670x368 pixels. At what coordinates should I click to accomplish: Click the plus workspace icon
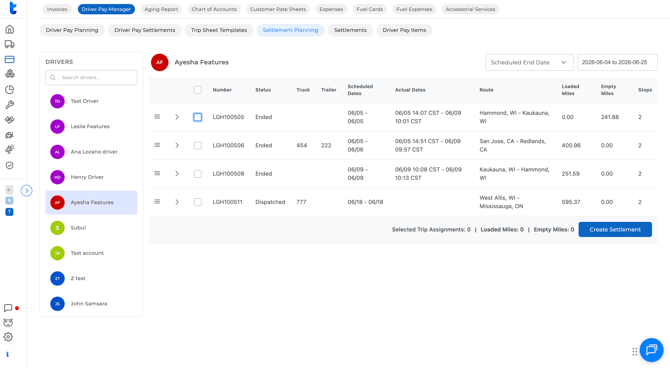click(x=9, y=189)
